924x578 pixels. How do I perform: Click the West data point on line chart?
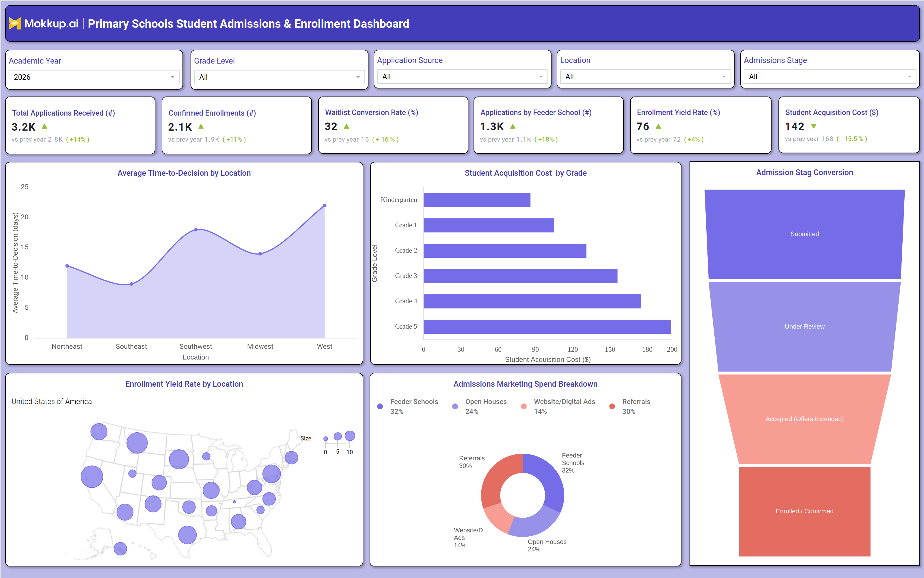325,206
